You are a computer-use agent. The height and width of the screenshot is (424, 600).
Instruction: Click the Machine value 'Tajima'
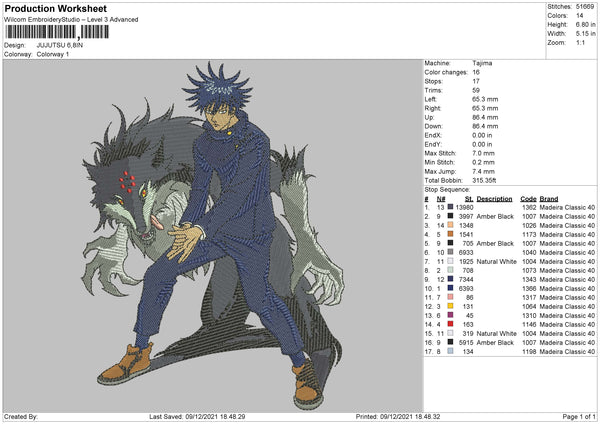coord(482,63)
